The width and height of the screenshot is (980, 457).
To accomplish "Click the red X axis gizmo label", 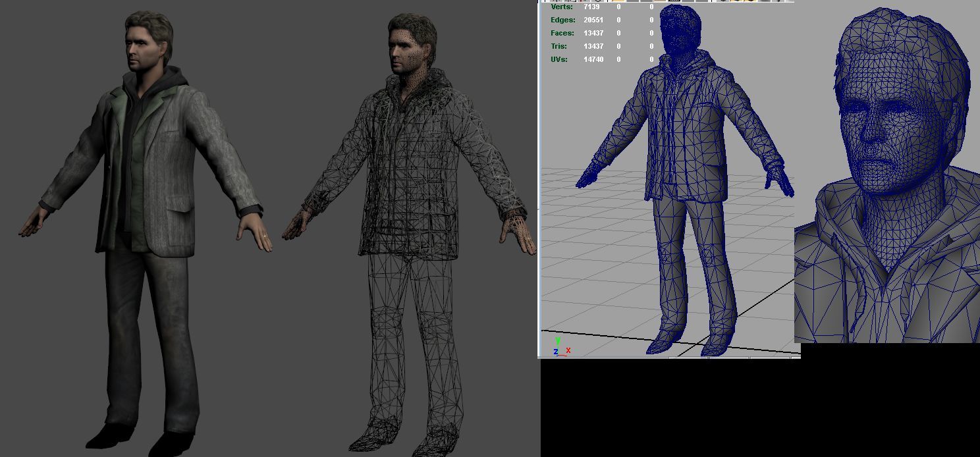I will coord(568,350).
